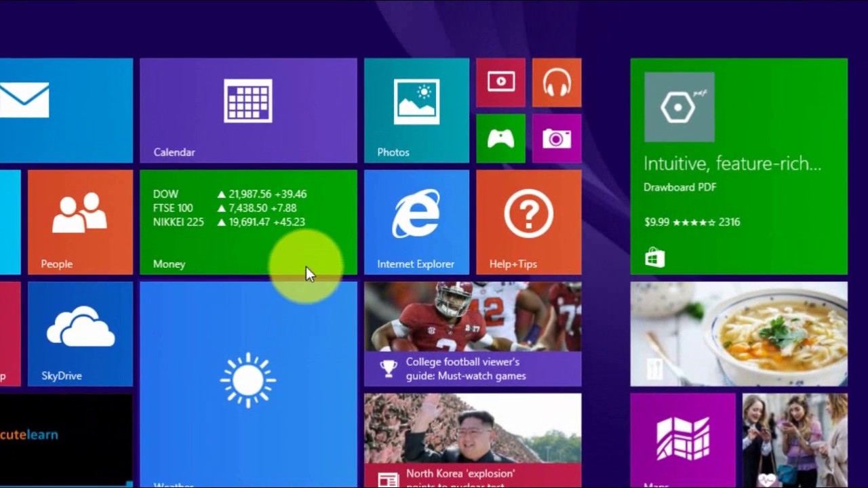
Task: Open the Maps tile
Action: [x=683, y=441]
